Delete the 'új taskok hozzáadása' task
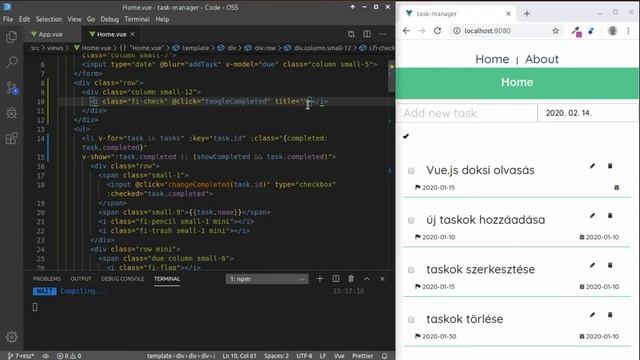Screen dimensions: 640x360 (610, 216)
